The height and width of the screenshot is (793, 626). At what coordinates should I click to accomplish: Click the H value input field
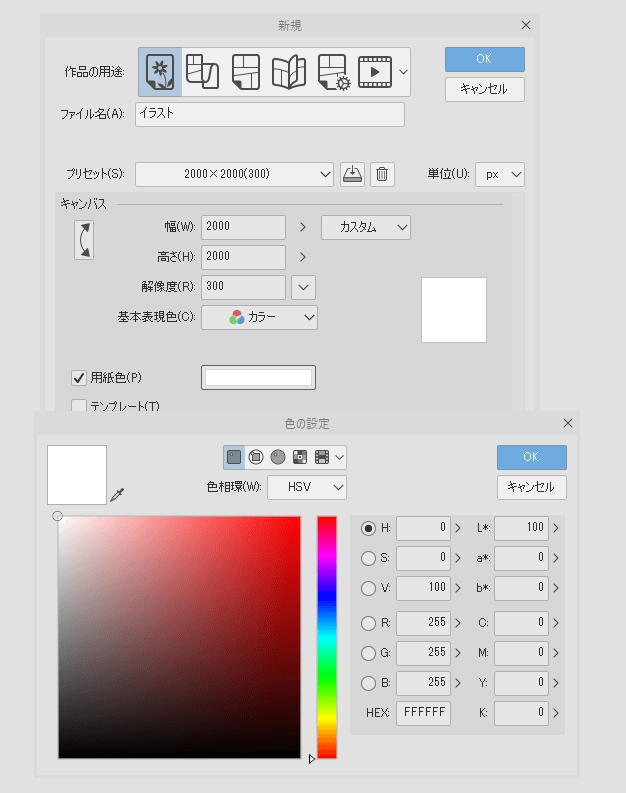423,528
